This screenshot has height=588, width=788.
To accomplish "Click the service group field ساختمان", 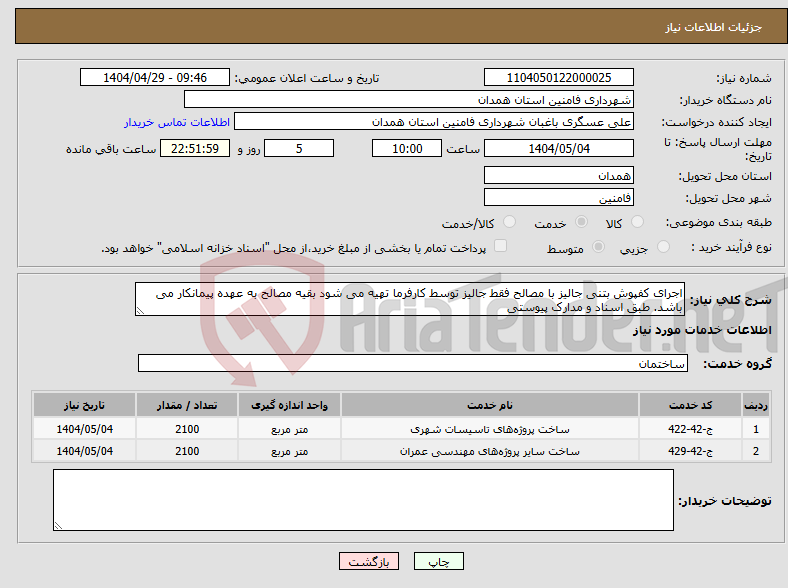I will (x=413, y=363).
